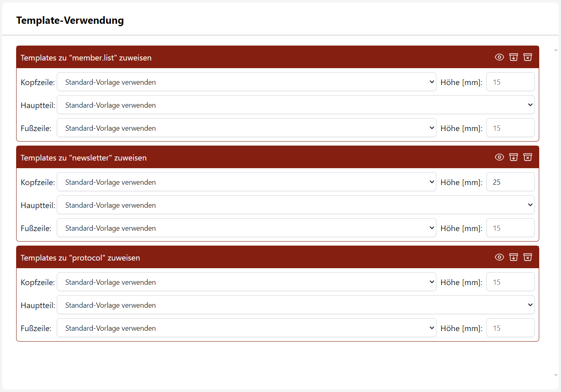Focus Fußzeile Höhe field in newsletter

511,228
